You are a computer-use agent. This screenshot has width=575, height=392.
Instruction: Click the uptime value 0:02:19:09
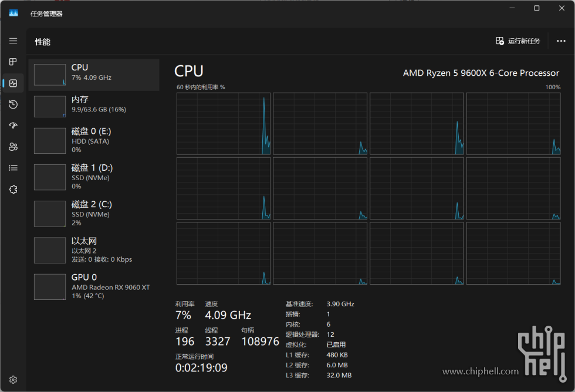(x=201, y=368)
